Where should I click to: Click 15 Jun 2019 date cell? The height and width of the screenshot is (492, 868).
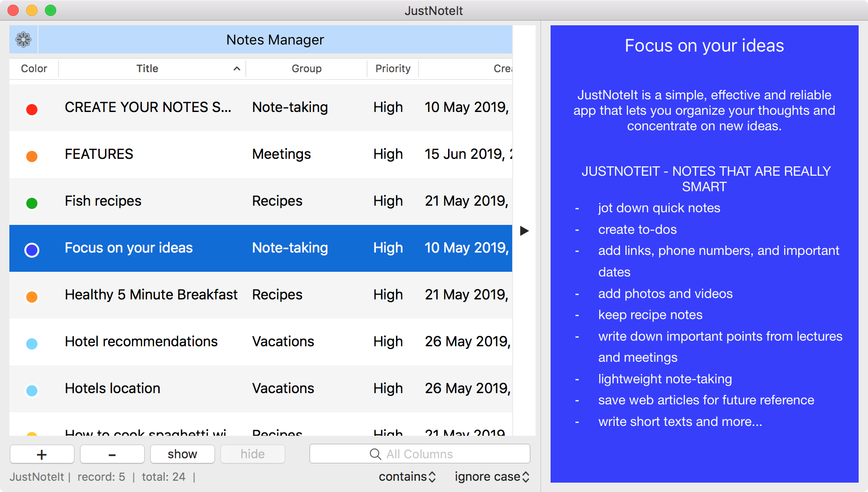[x=468, y=154]
